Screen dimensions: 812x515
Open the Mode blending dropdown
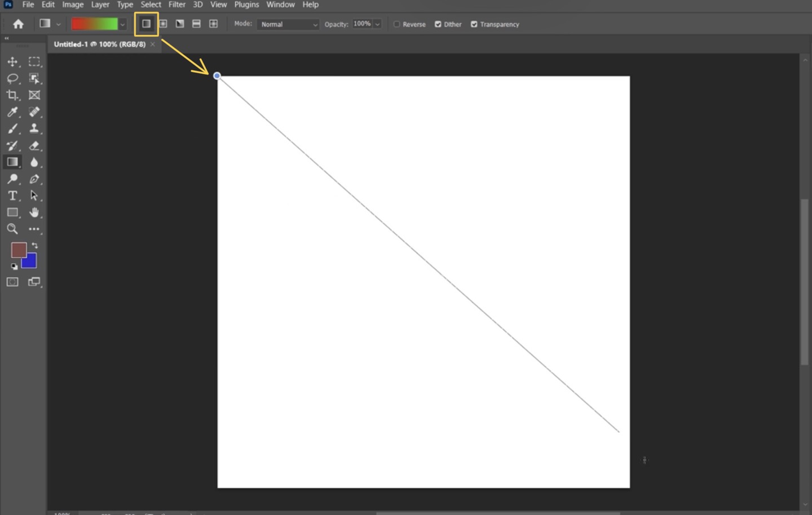pyautogui.click(x=288, y=24)
